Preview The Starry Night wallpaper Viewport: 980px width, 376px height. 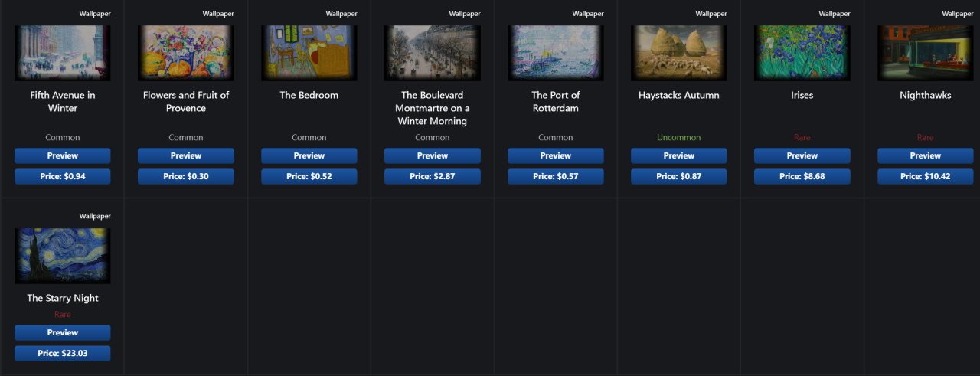[x=63, y=333]
